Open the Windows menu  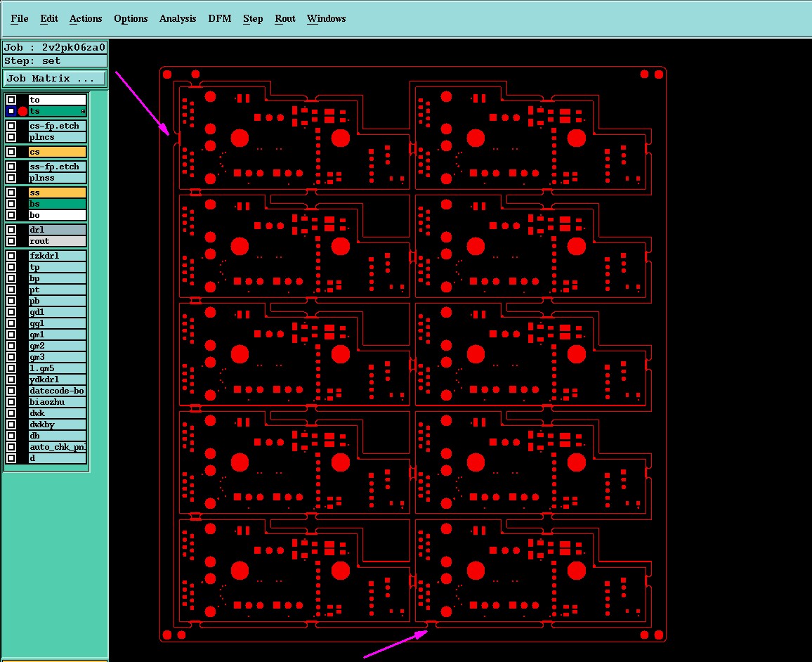click(326, 19)
